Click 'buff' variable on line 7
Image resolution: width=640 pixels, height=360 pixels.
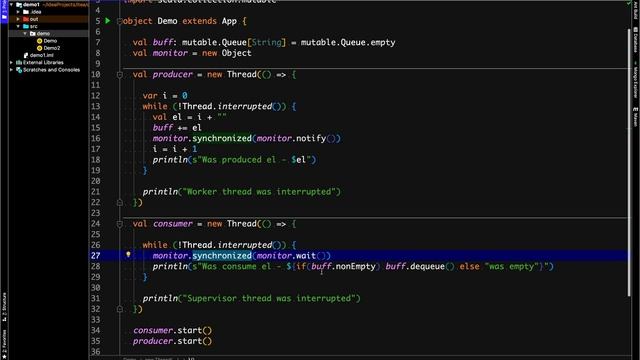[x=162, y=42]
